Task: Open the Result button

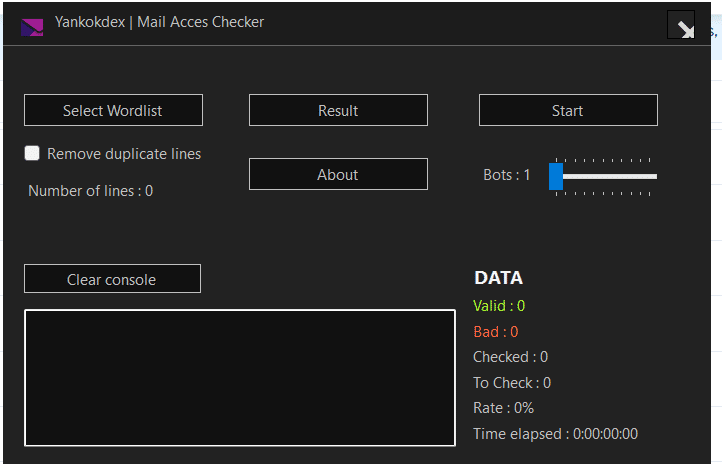Action: [338, 110]
